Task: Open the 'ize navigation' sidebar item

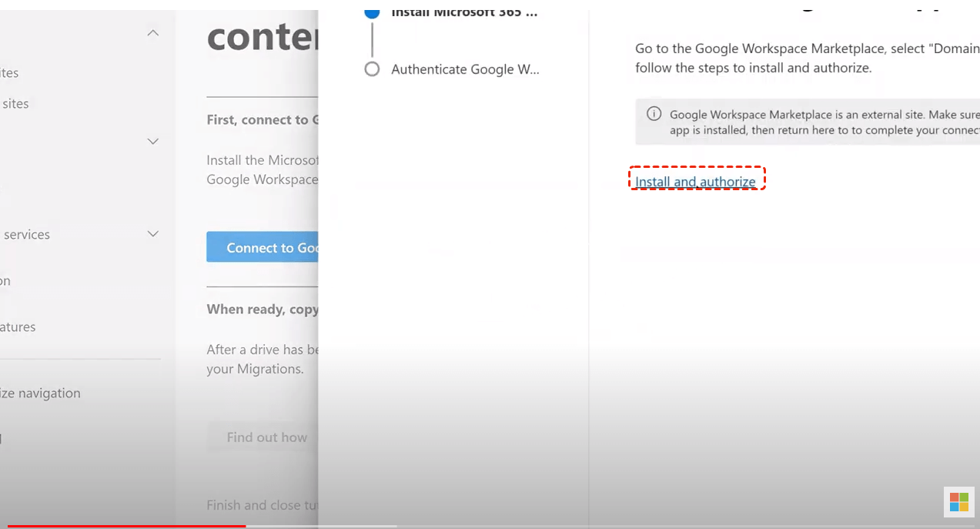Action: point(40,393)
